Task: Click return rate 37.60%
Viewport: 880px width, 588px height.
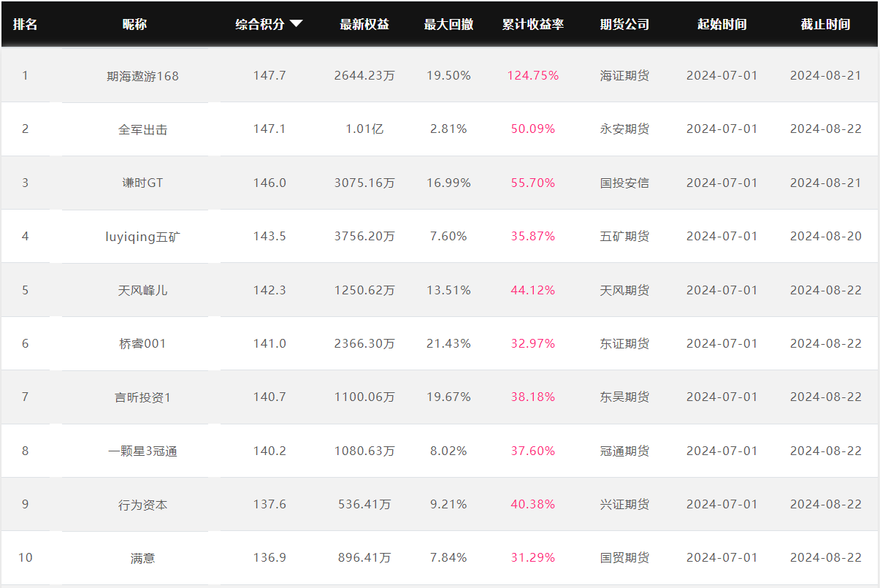Action: (533, 451)
